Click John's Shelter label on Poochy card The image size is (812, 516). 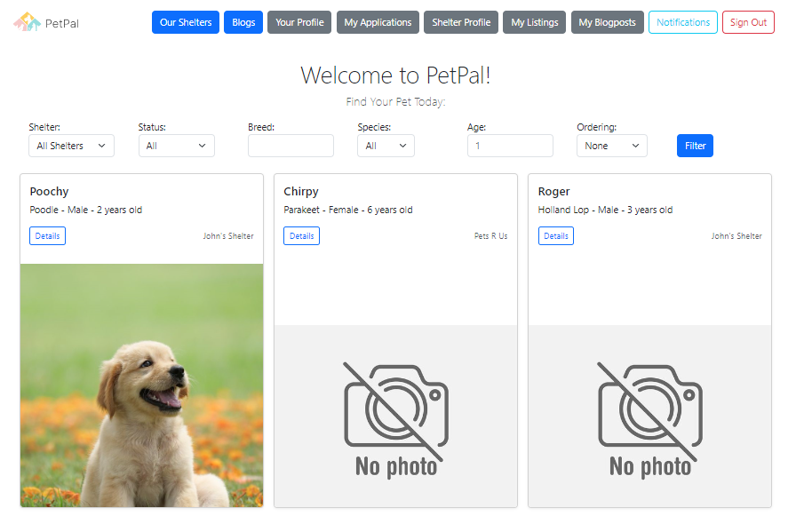pos(228,236)
